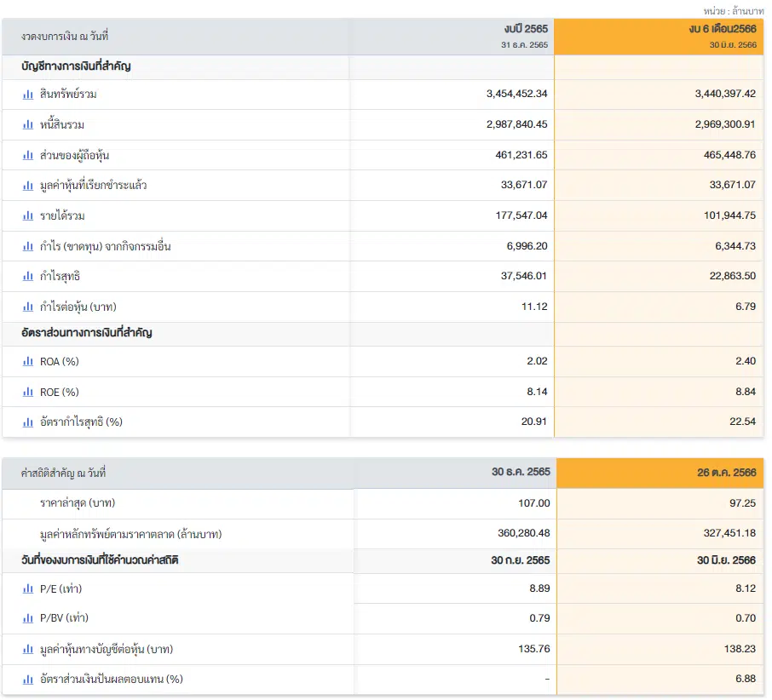Viewport: 772px width, 700px height.
Task: Open chart icon for กำไรสุทธิ row
Action: coord(28,277)
